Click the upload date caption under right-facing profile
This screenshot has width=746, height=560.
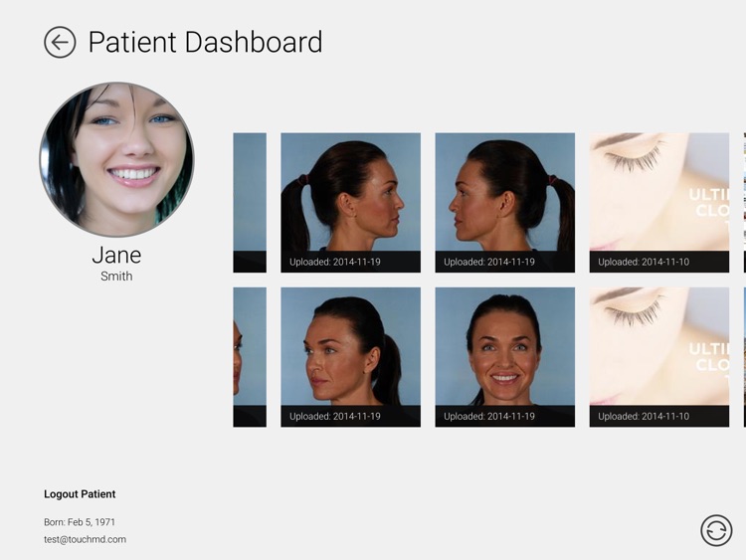point(335,262)
